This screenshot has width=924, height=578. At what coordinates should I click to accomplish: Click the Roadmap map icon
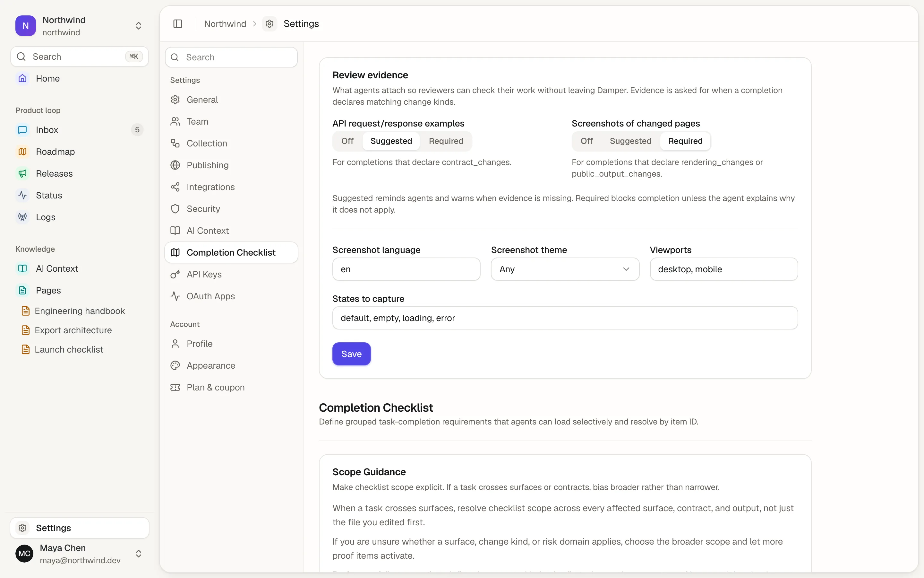pyautogui.click(x=22, y=151)
